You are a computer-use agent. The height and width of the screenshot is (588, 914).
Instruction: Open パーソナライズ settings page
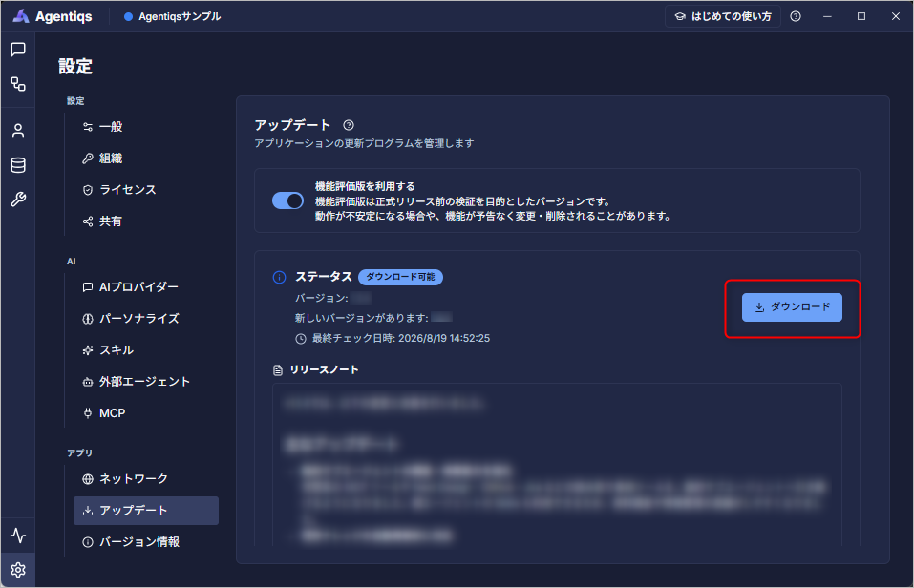tap(146, 319)
